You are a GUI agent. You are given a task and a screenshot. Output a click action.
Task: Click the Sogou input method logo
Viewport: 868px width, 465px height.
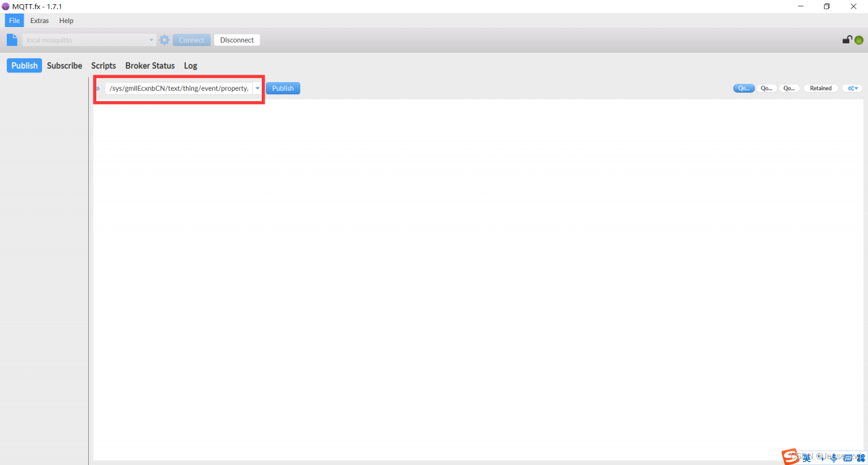tap(789, 457)
